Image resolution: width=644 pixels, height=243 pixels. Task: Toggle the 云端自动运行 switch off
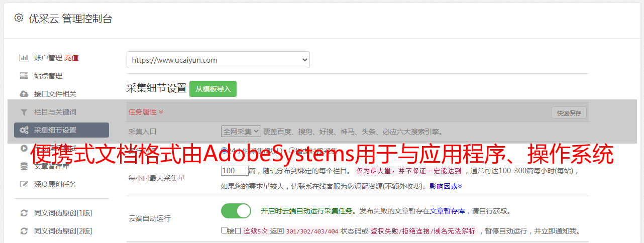[x=236, y=211]
